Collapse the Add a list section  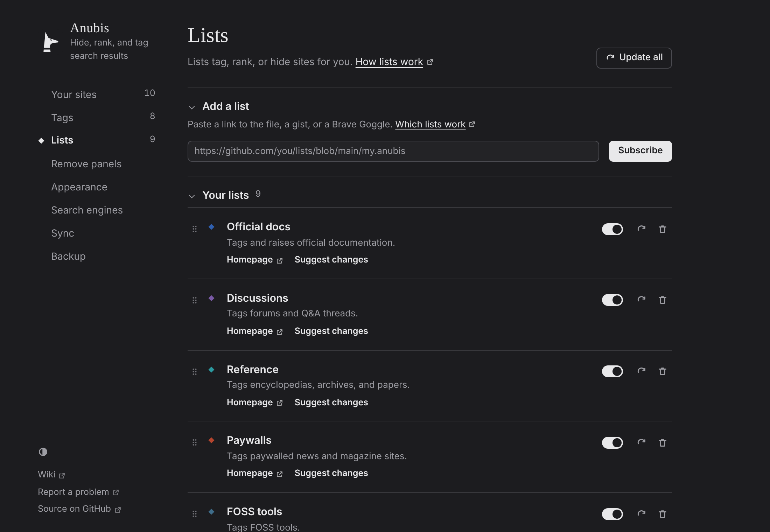(192, 107)
